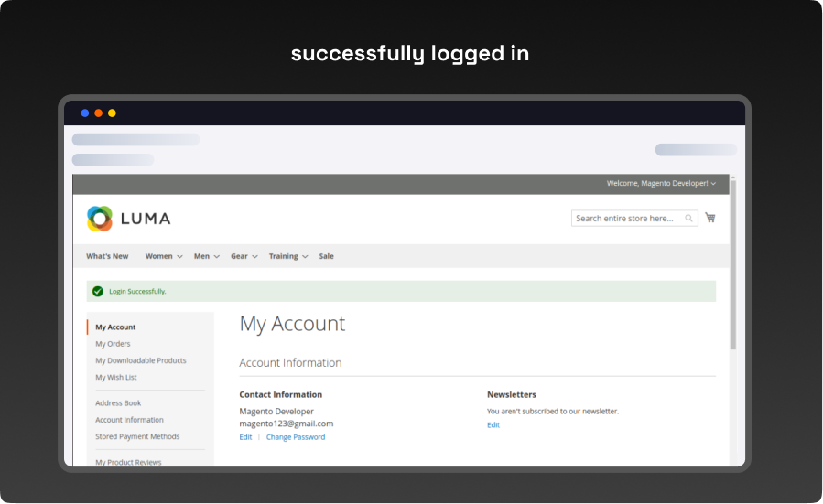The width and height of the screenshot is (823, 504).
Task: Click the Change Password link
Action: click(x=295, y=437)
